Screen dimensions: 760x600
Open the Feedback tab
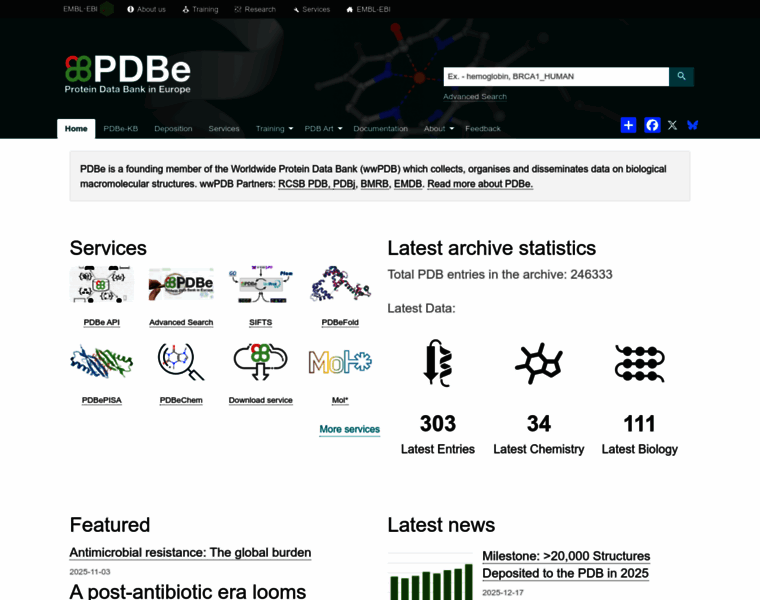click(483, 128)
